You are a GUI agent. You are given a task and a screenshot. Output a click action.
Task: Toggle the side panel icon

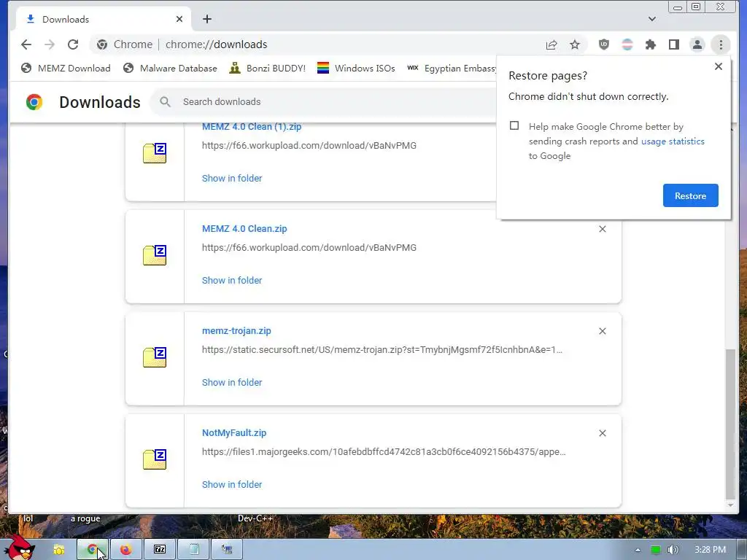(x=673, y=44)
